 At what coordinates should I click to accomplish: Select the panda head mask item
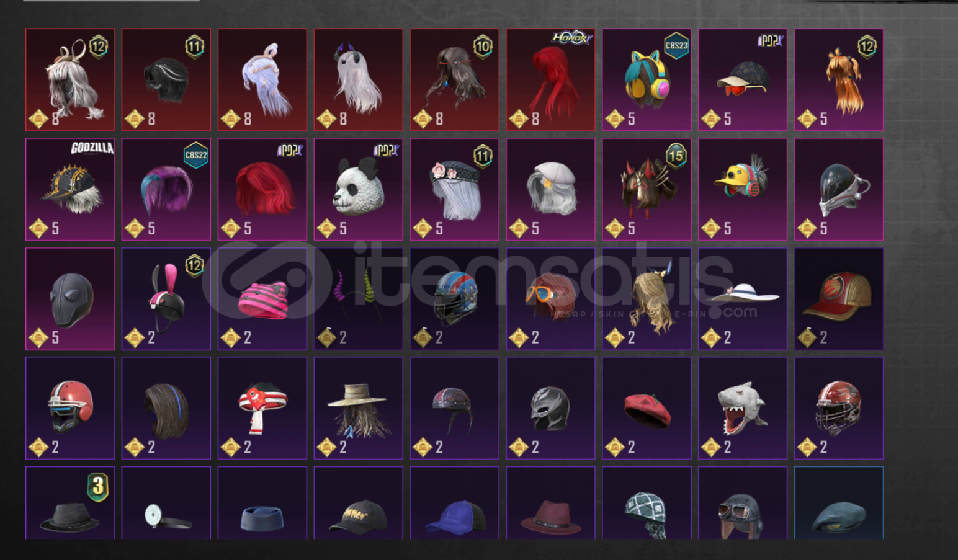pos(358,189)
